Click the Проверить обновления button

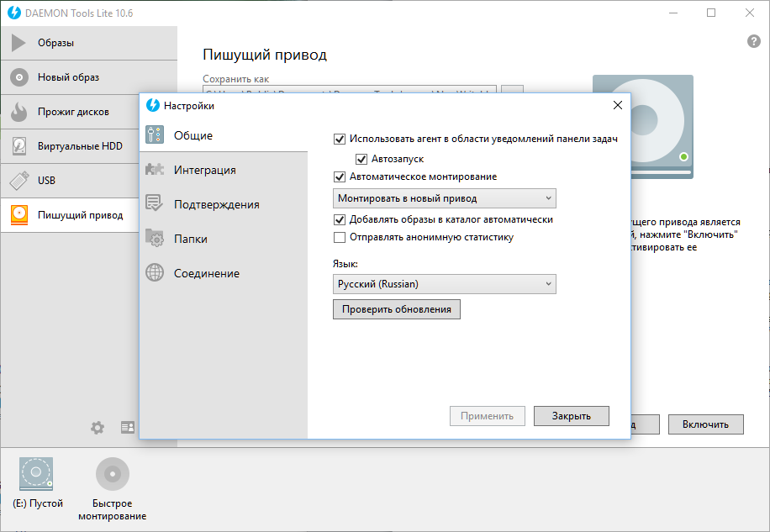(397, 309)
